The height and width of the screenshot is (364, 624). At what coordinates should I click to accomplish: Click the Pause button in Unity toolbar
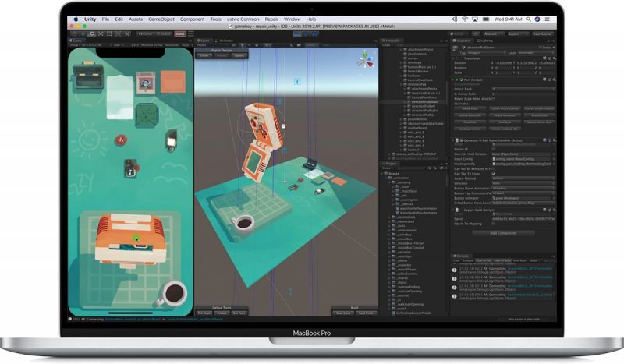pos(306,34)
